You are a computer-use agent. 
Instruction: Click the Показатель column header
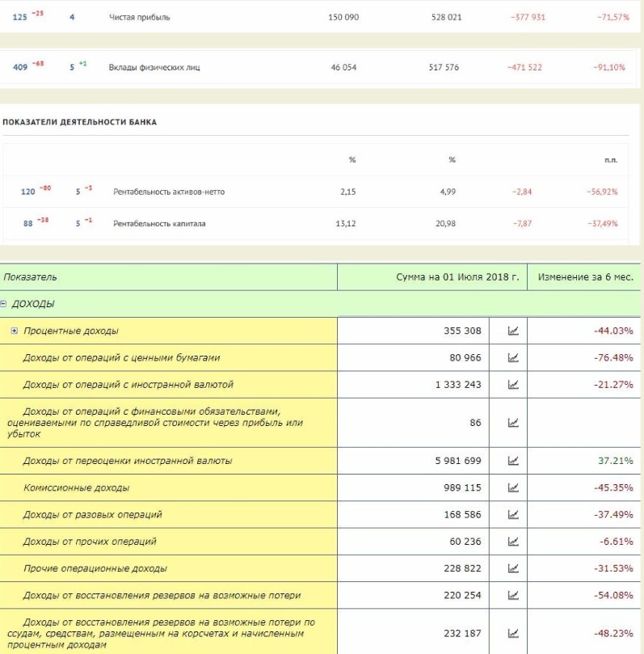[30, 276]
